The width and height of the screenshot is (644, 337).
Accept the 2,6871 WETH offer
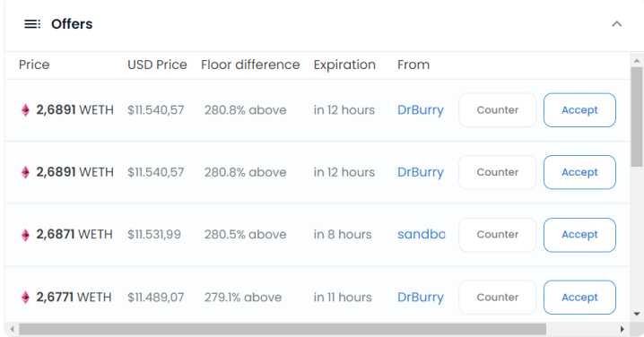point(579,235)
